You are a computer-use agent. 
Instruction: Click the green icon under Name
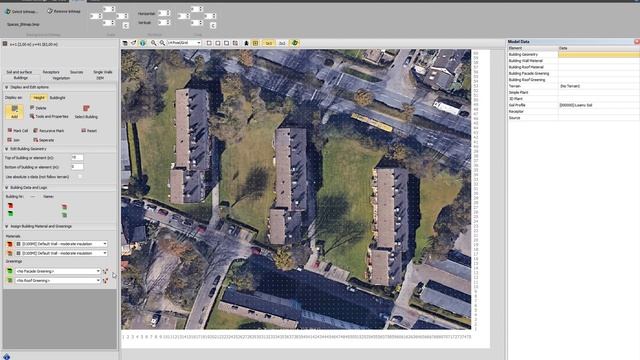pos(64,214)
